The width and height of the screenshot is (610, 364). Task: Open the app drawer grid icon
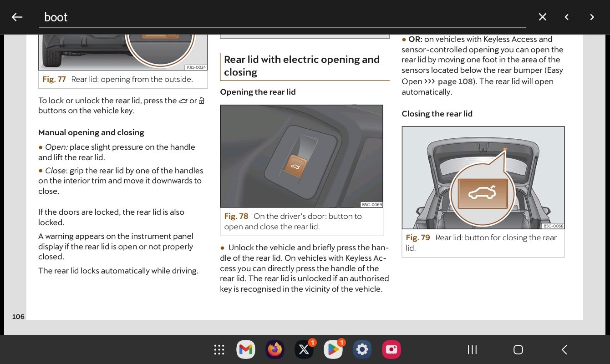(x=219, y=349)
